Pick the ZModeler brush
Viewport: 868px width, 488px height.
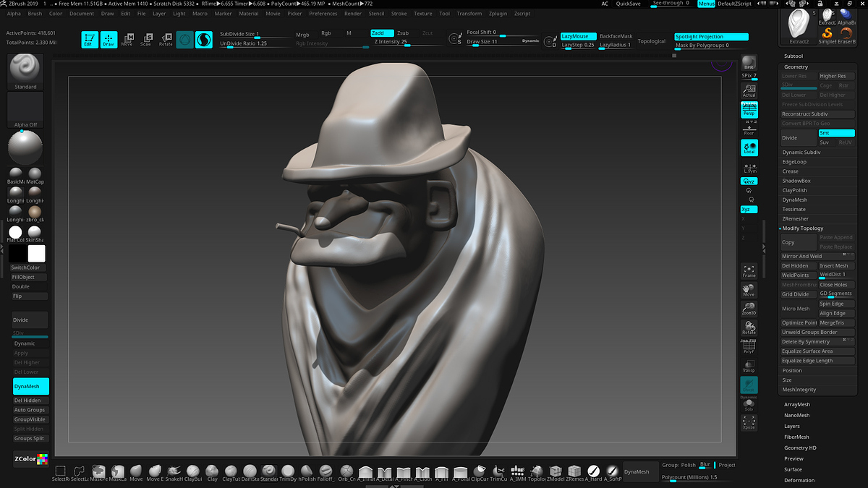556,474
